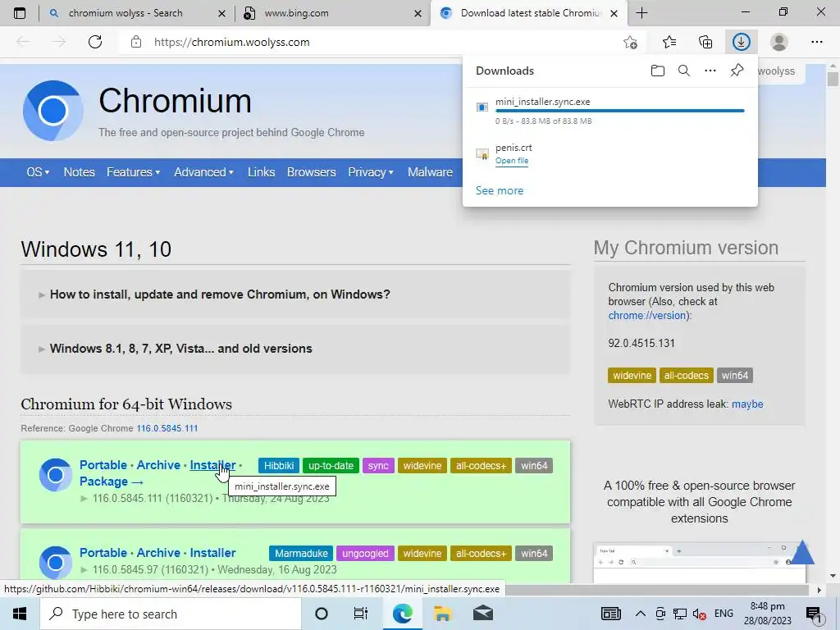The image size is (840, 630).
Task: Add this page to favorites star icon
Action: 631,42
